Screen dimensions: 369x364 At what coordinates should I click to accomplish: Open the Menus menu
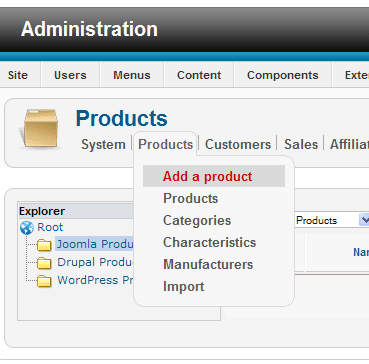tap(132, 75)
